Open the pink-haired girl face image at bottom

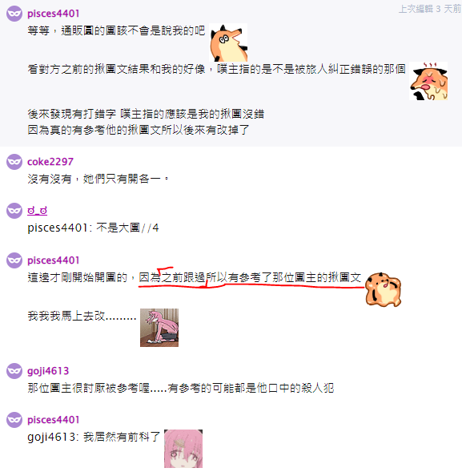pos(183,449)
